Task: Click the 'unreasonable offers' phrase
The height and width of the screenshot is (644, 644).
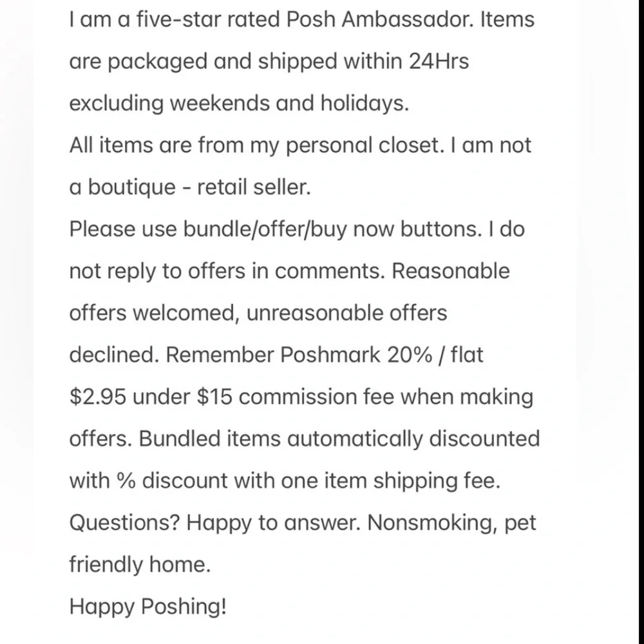Action: (x=346, y=313)
